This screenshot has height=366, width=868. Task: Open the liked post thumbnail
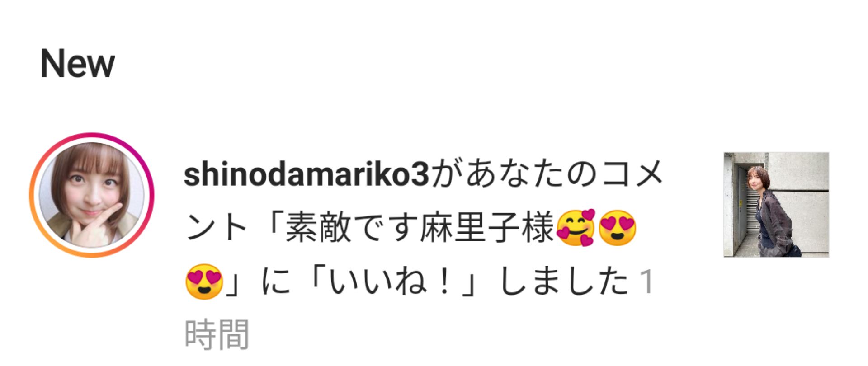(776, 205)
